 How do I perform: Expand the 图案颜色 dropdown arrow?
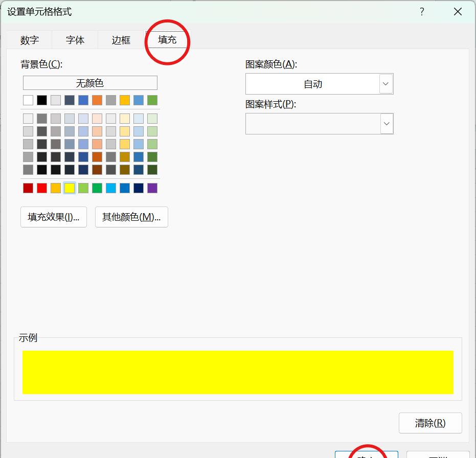click(x=386, y=84)
